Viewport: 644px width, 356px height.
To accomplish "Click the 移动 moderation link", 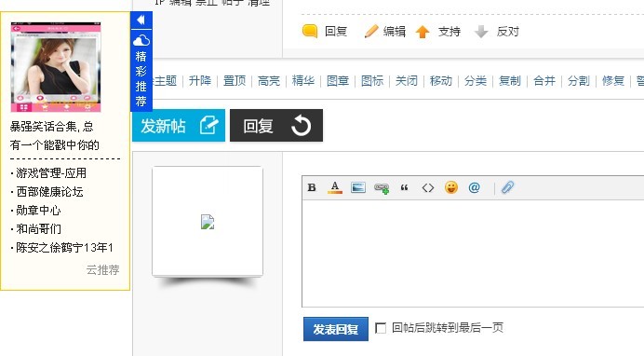I will tap(441, 80).
